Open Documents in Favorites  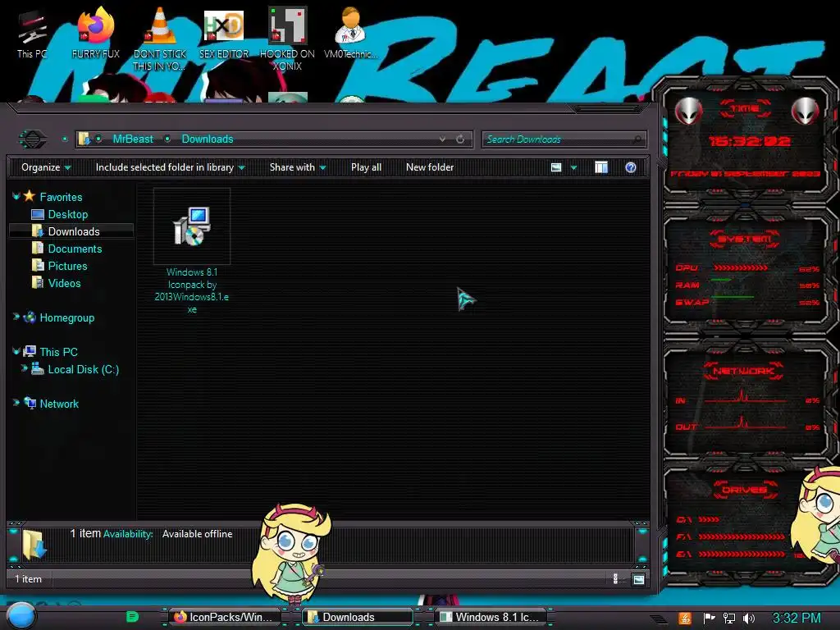pos(75,249)
